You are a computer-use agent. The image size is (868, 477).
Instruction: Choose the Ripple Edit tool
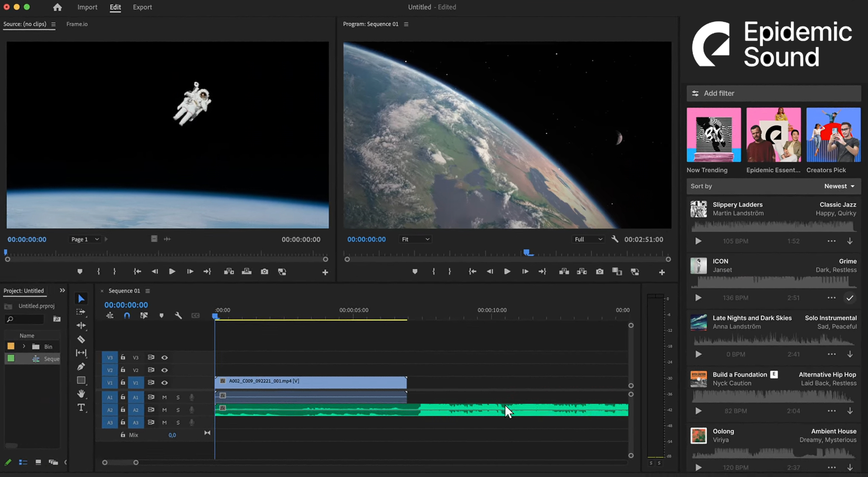pyautogui.click(x=81, y=325)
